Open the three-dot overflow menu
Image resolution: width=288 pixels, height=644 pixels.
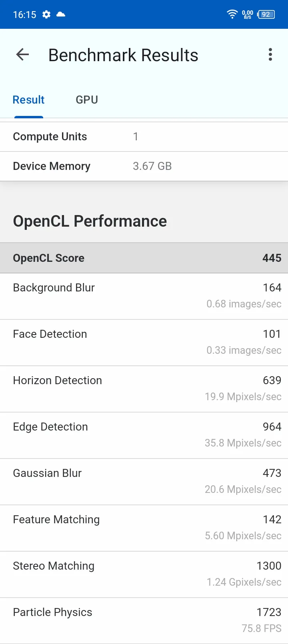point(270,55)
